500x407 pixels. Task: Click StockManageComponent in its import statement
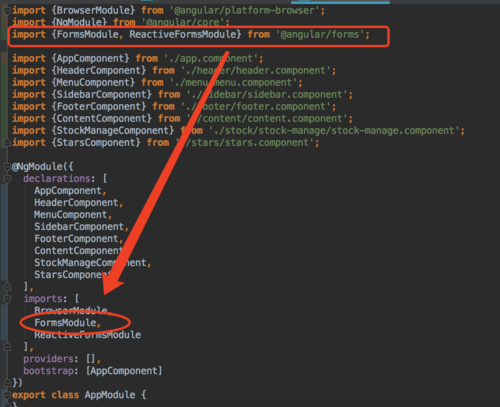(x=113, y=130)
